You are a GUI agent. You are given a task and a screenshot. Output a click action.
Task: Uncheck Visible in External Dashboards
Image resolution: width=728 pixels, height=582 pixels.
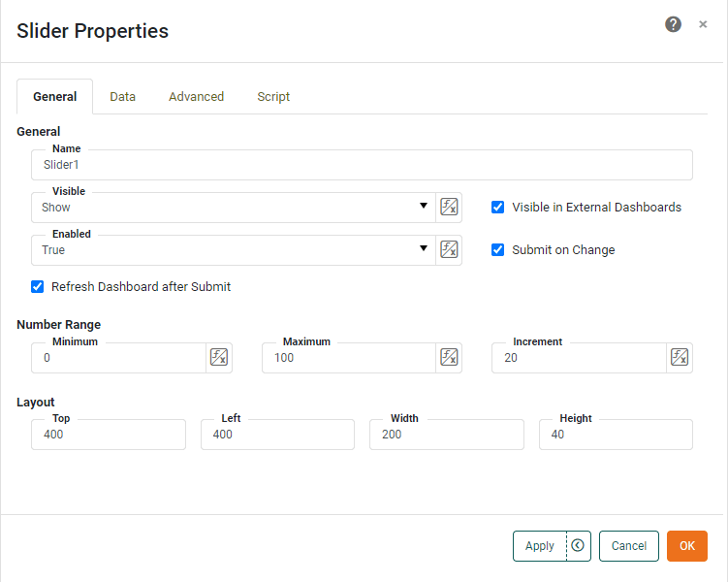pyautogui.click(x=498, y=207)
